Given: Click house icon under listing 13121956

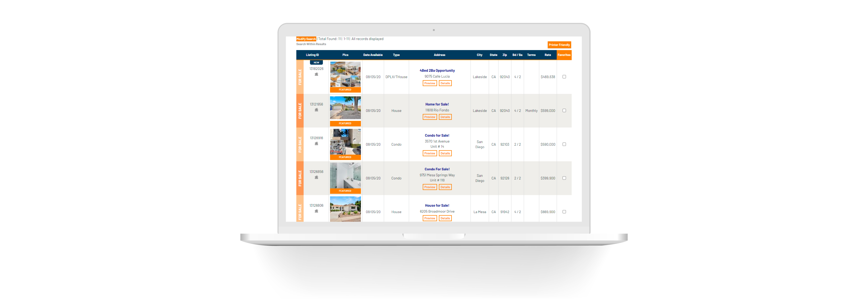Looking at the screenshot, I should coord(316,110).
